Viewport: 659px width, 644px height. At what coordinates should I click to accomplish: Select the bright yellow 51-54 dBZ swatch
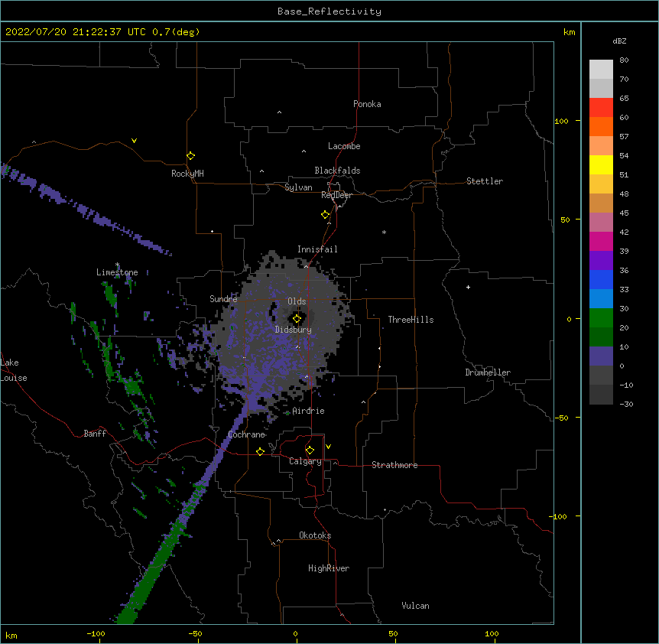click(x=601, y=164)
